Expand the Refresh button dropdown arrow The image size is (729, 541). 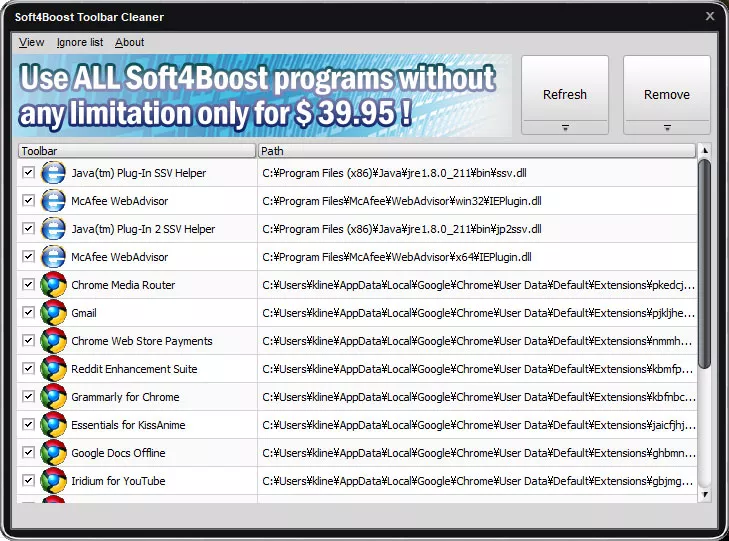[565, 127]
